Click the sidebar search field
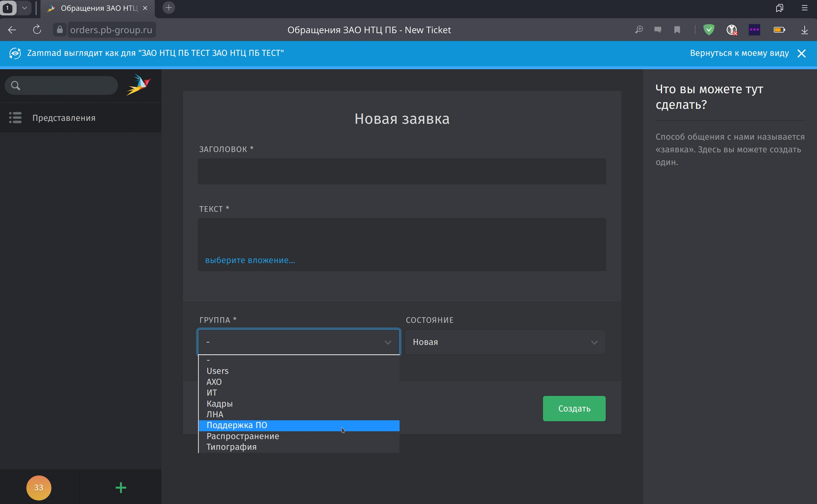Viewport: 817px width, 504px height. pyautogui.click(x=61, y=85)
